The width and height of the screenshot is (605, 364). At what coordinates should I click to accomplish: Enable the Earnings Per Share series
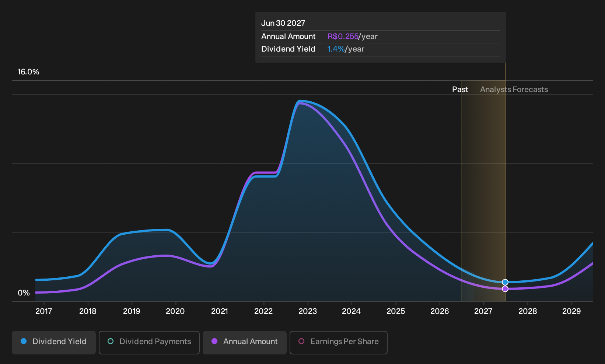click(339, 342)
